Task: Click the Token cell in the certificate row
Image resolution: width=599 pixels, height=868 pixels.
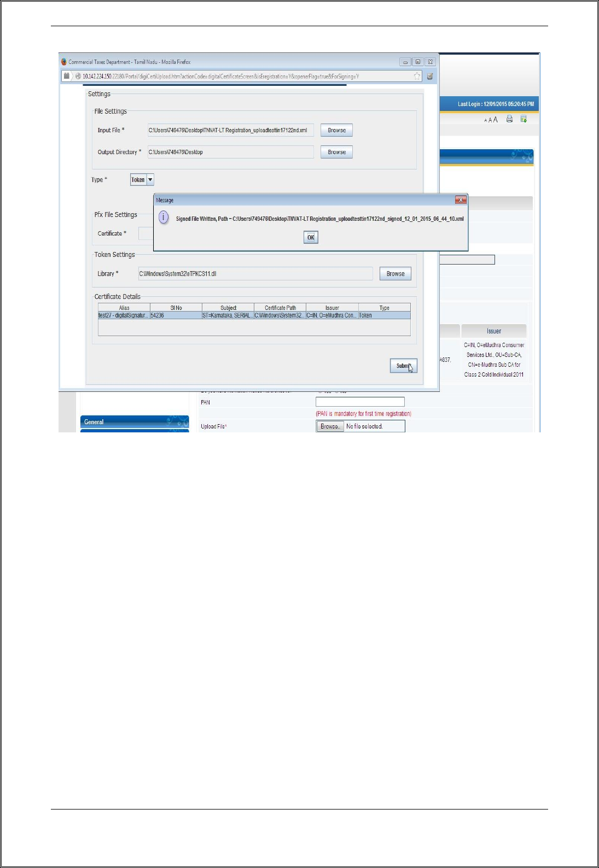Action: (385, 315)
